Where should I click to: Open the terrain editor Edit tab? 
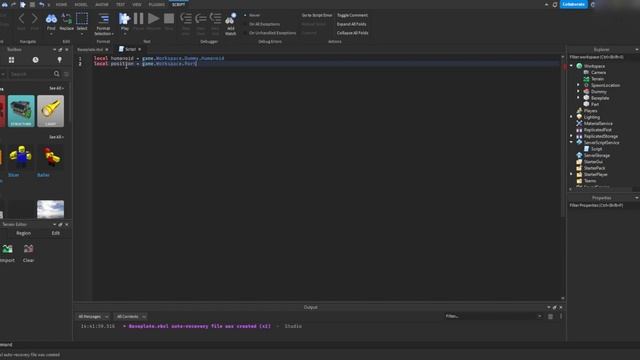56,233
